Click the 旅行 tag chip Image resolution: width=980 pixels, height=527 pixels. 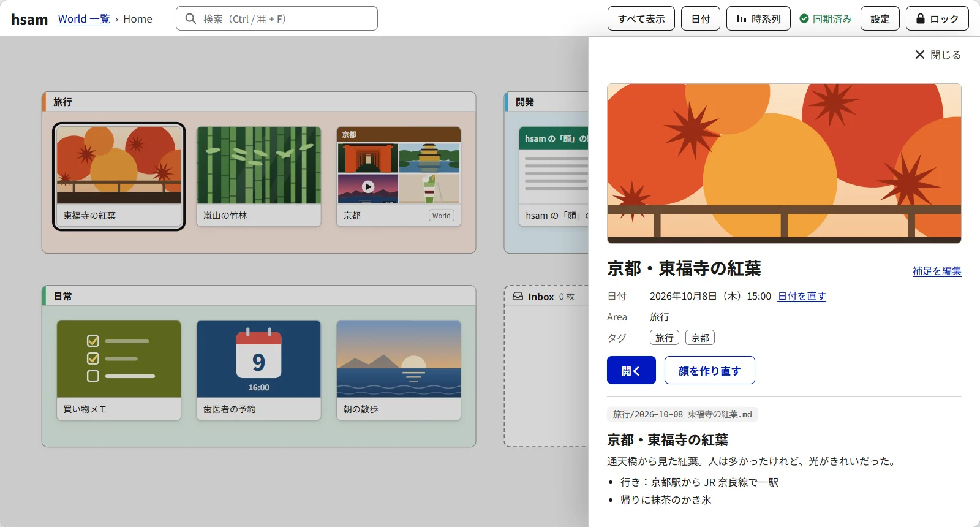pos(665,338)
